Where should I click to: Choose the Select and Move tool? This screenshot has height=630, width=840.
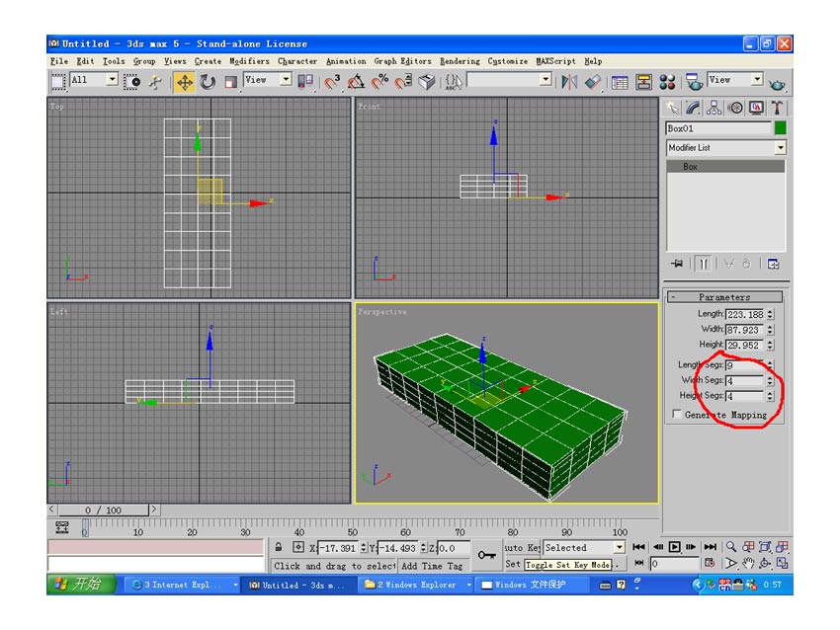[x=184, y=82]
